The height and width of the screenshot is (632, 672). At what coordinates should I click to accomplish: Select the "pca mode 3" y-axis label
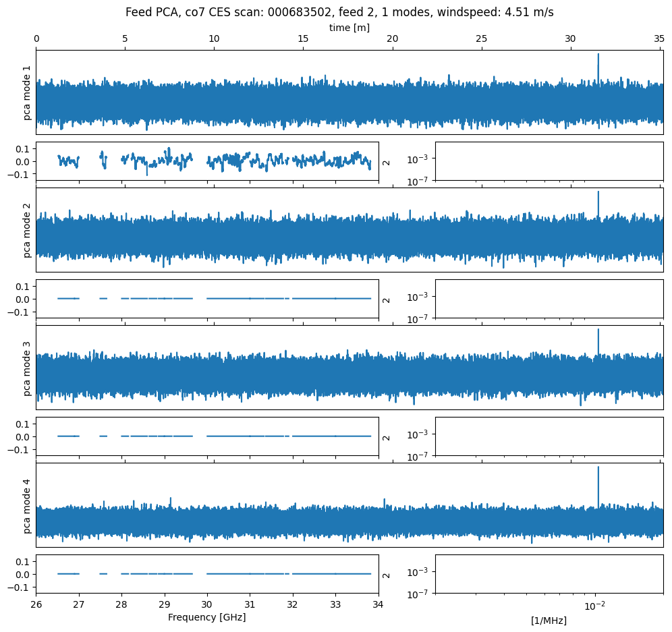point(28,368)
